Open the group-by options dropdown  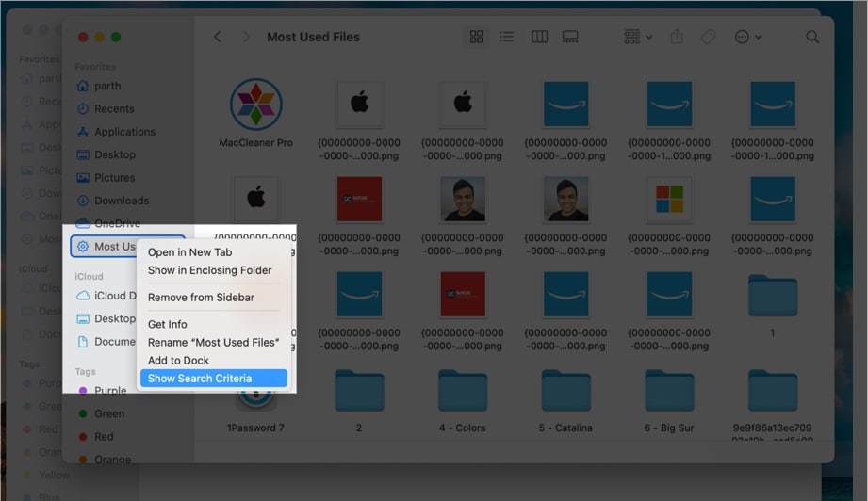pos(638,37)
